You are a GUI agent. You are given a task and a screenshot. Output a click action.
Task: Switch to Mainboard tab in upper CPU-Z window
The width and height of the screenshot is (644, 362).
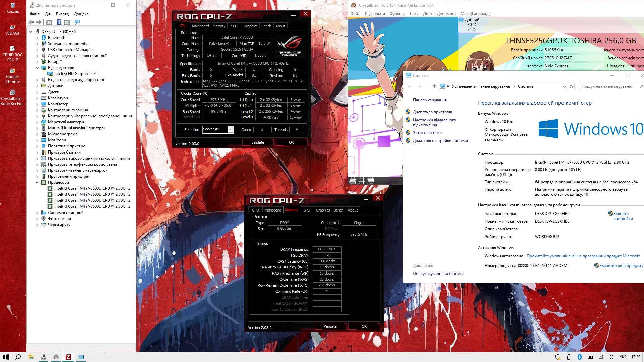tap(200, 26)
